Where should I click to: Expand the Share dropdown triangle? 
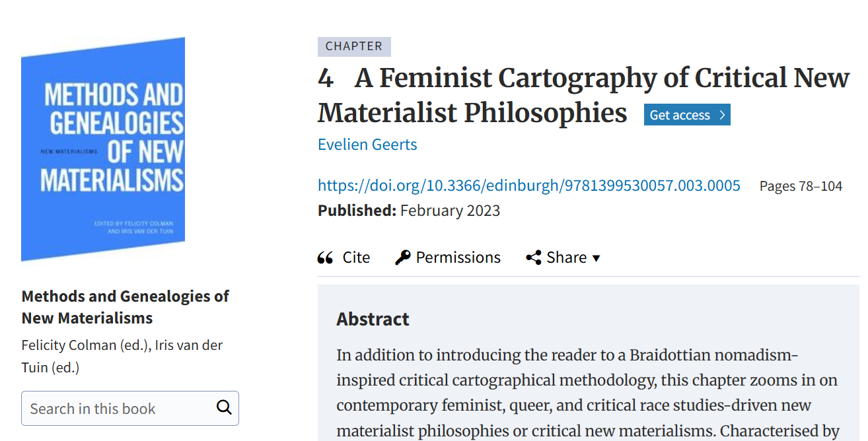pyautogui.click(x=596, y=258)
